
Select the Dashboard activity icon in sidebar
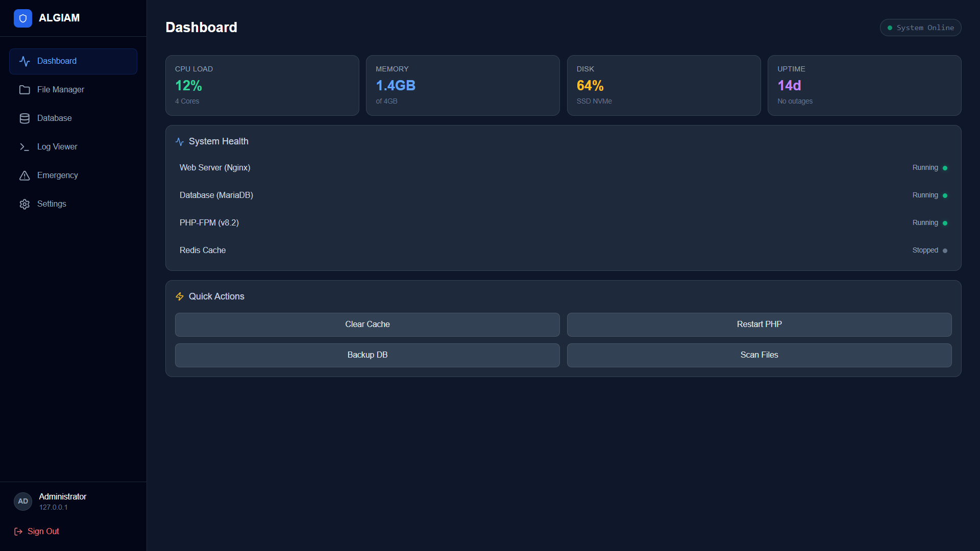pos(24,61)
